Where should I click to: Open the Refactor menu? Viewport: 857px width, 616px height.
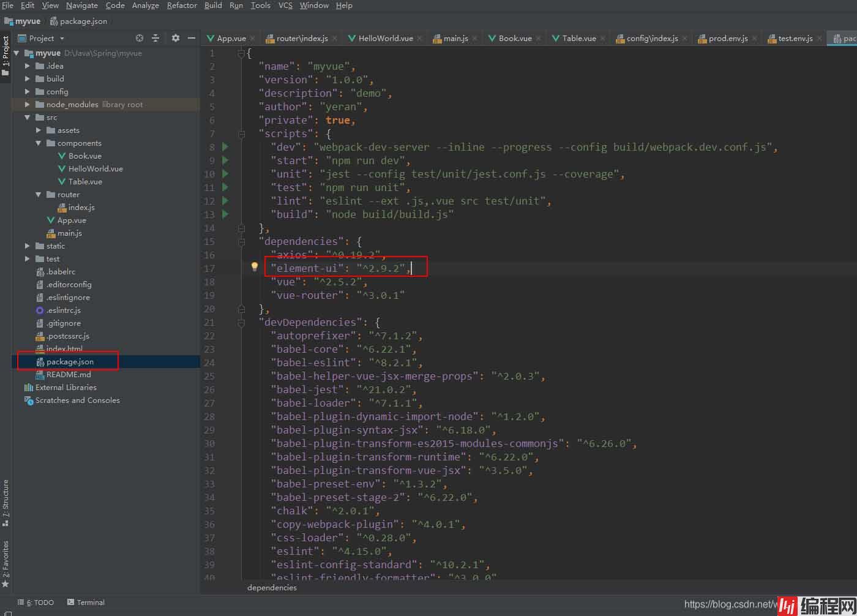182,5
